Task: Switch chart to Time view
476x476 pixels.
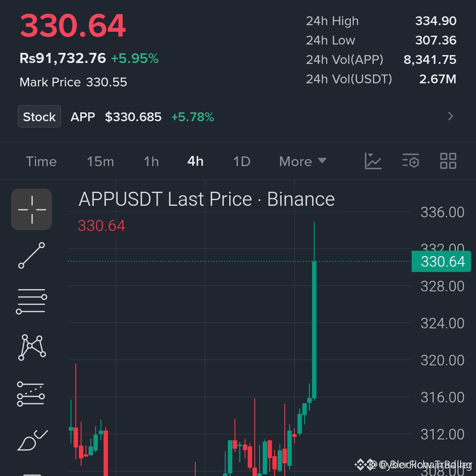Action: click(41, 161)
